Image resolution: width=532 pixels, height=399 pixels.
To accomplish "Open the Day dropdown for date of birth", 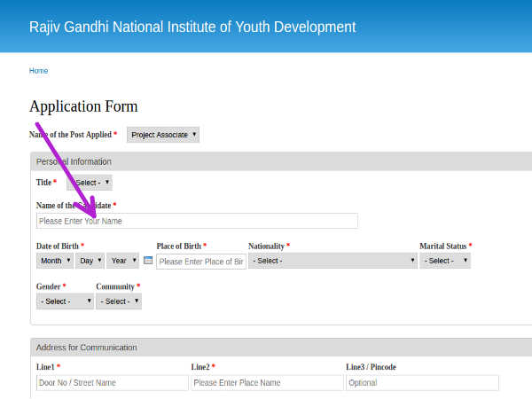I will pyautogui.click(x=90, y=261).
